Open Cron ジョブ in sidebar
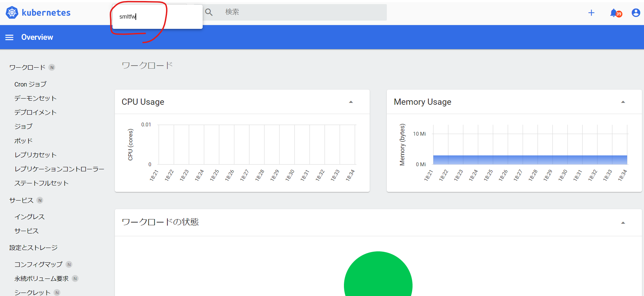Screen dimensions: 644x296 pyautogui.click(x=30, y=84)
